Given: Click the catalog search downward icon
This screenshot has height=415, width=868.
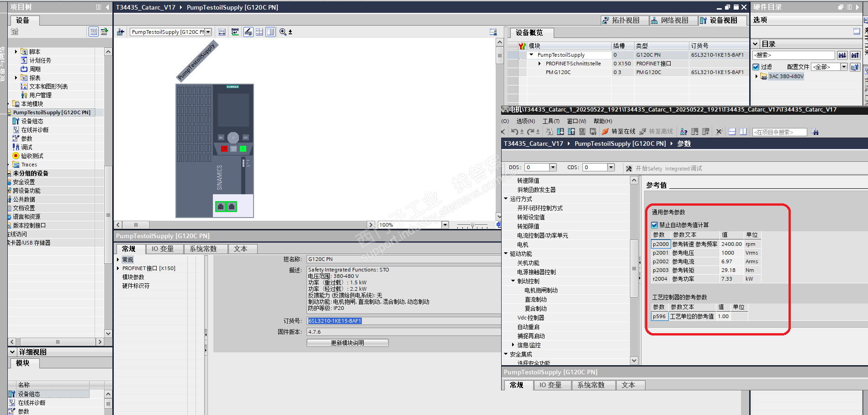Looking at the screenshot, I should (842, 55).
